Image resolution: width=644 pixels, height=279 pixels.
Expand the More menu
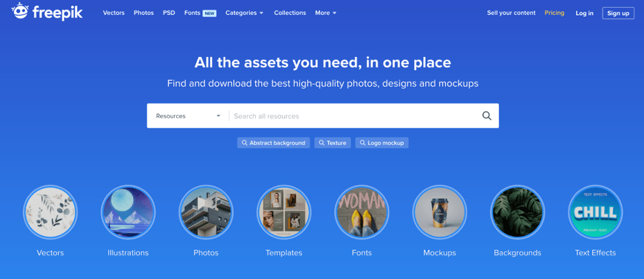[325, 13]
